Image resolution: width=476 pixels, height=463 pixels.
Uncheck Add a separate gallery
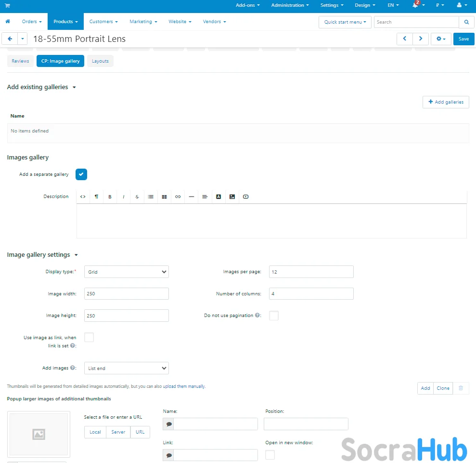[81, 174]
